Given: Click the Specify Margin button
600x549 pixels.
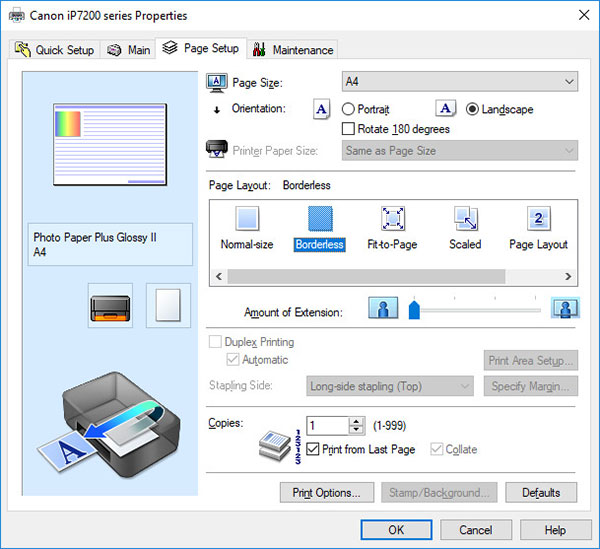Looking at the screenshot, I should [531, 386].
